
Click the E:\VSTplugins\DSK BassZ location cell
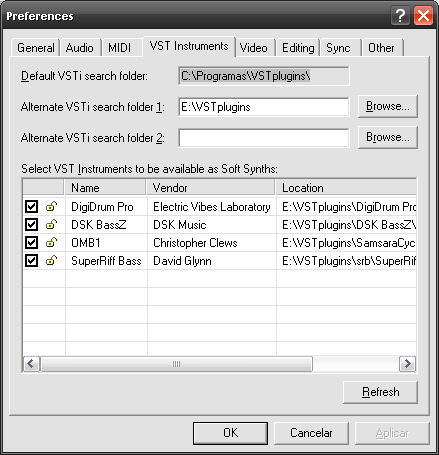tap(346, 225)
